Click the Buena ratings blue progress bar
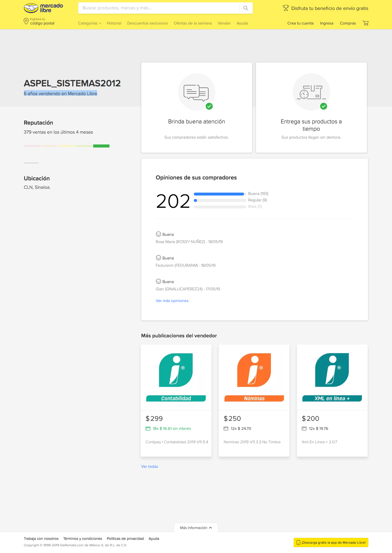This screenshot has width=392, height=553. [x=219, y=194]
